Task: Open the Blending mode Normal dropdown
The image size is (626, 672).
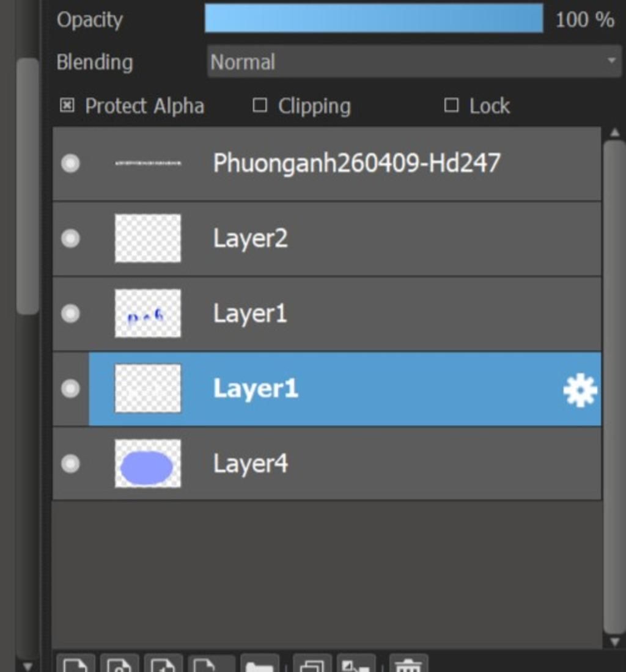Action: tap(414, 62)
